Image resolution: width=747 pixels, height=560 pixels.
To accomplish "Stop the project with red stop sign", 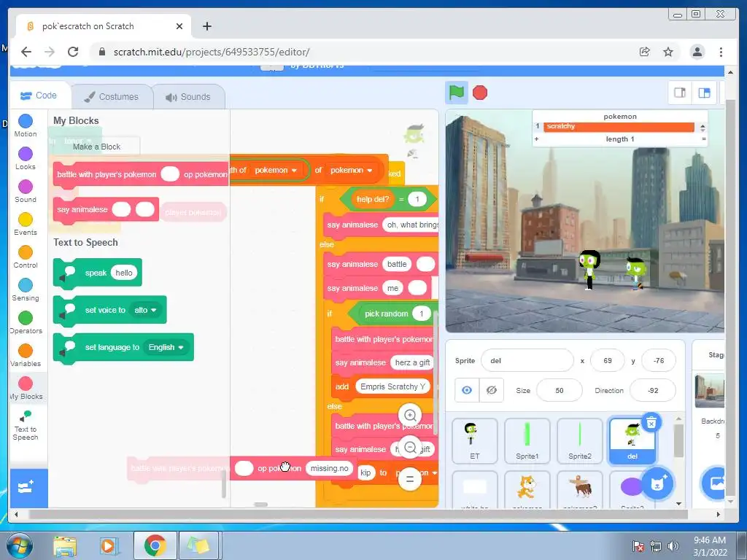I will coord(480,93).
